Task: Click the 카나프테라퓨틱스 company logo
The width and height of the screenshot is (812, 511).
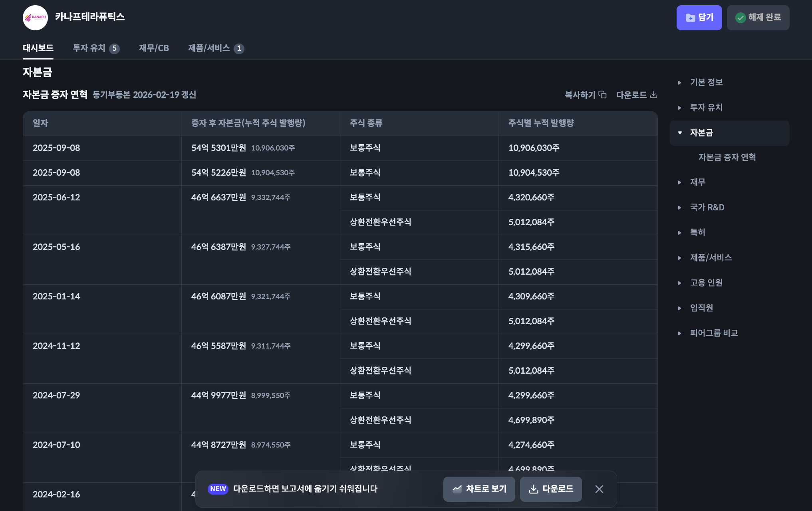Action: click(x=35, y=18)
